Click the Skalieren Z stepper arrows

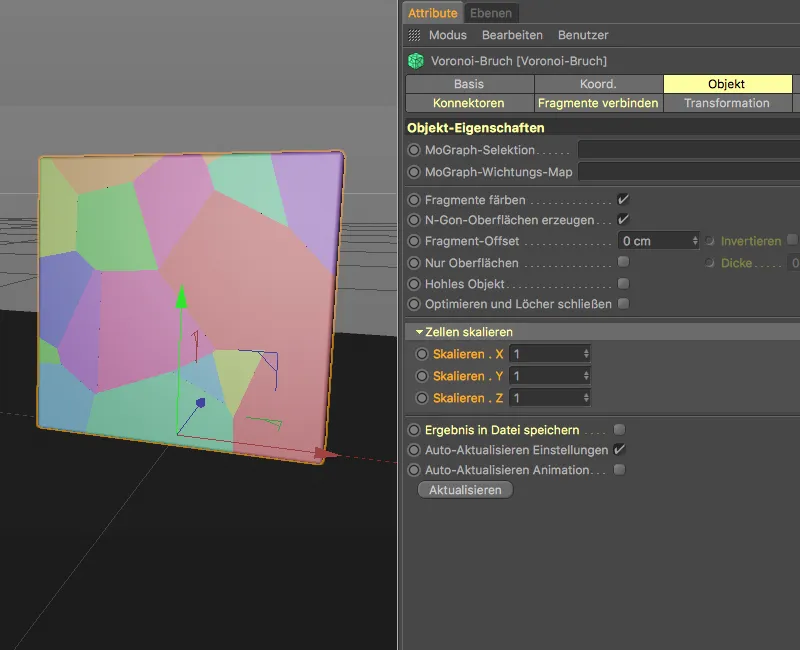[x=586, y=398]
